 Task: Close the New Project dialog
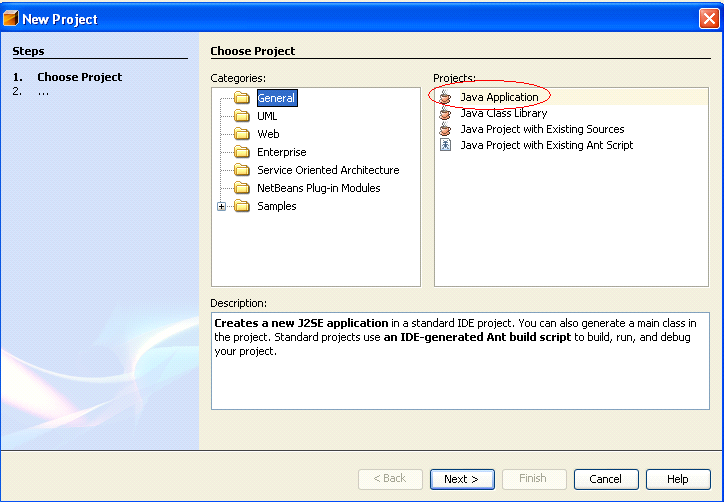[x=708, y=19]
